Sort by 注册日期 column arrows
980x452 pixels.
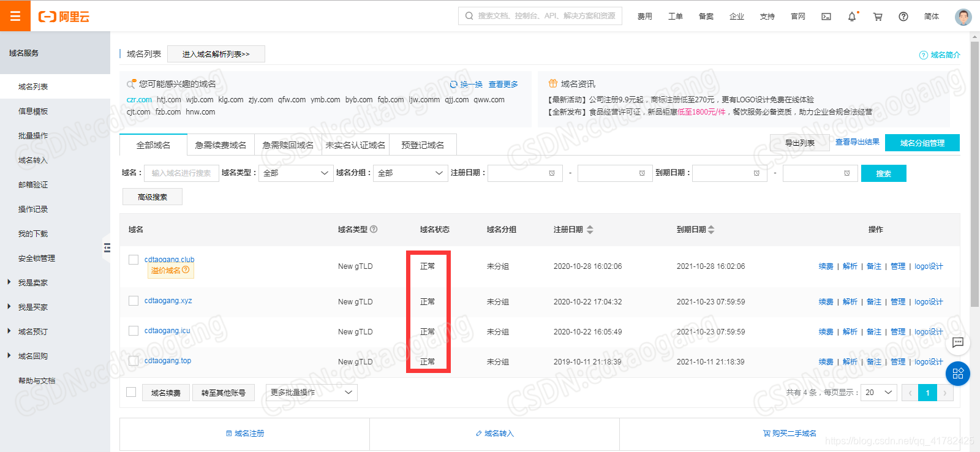click(x=590, y=230)
